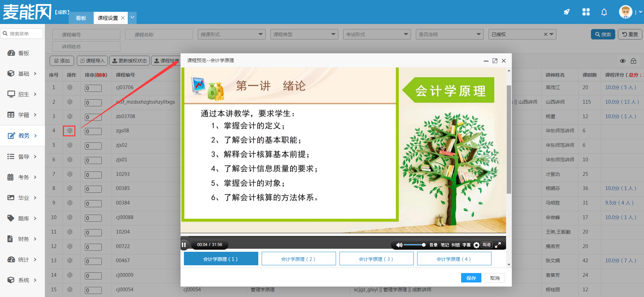
Task: Click the 保存 button in the dialog
Action: click(x=471, y=278)
